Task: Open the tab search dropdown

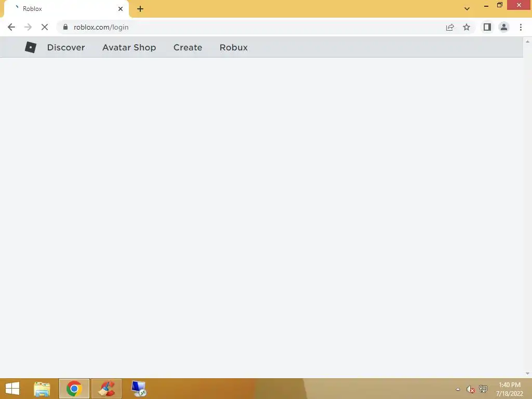Action: pos(467,9)
